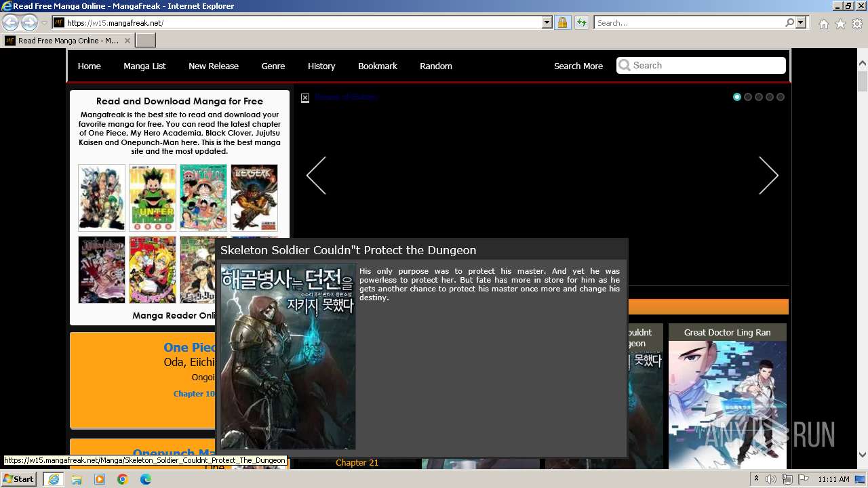Select the first slider dot
Viewport: 868px width, 488px height.
click(737, 97)
